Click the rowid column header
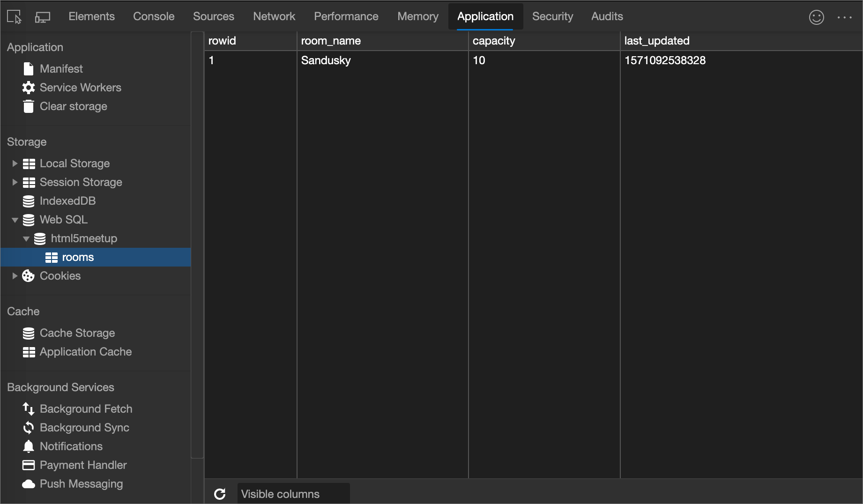 pos(251,41)
